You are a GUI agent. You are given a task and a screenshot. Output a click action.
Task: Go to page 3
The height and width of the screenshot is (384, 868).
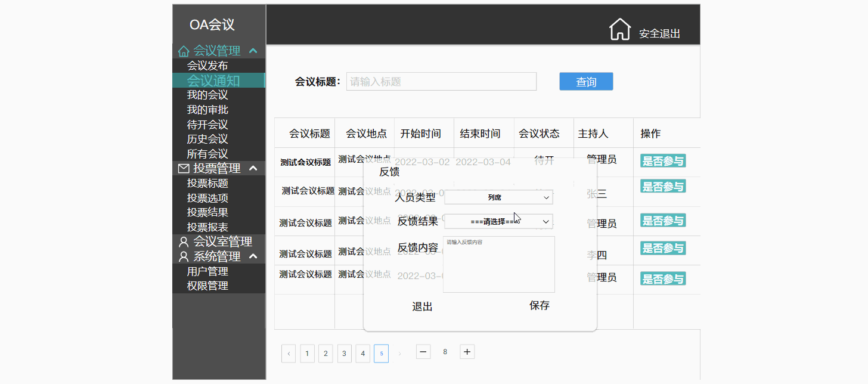[344, 354]
